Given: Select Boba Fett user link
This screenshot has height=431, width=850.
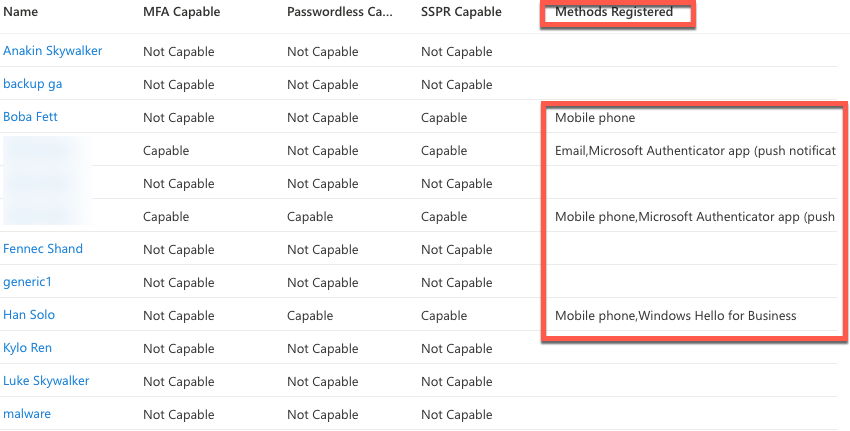Looking at the screenshot, I should (30, 117).
